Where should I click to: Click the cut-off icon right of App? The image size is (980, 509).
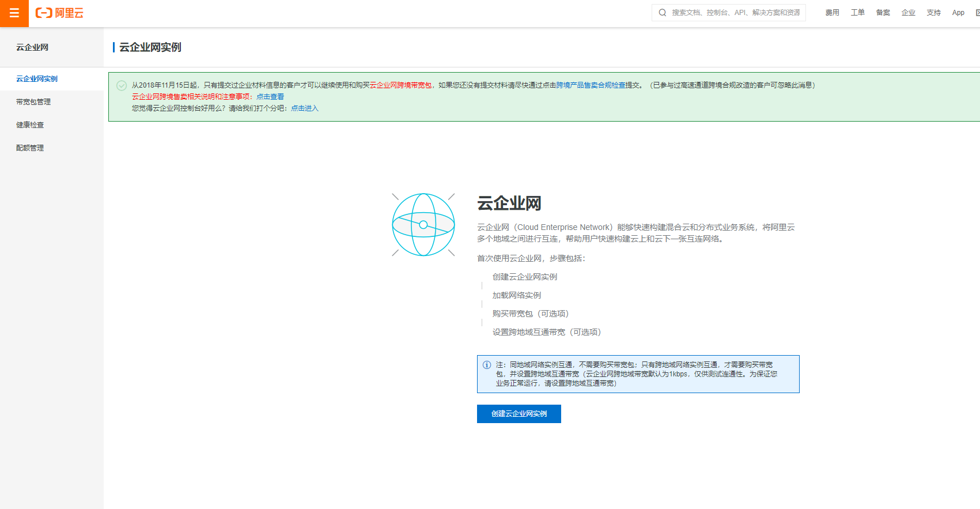coord(977,13)
